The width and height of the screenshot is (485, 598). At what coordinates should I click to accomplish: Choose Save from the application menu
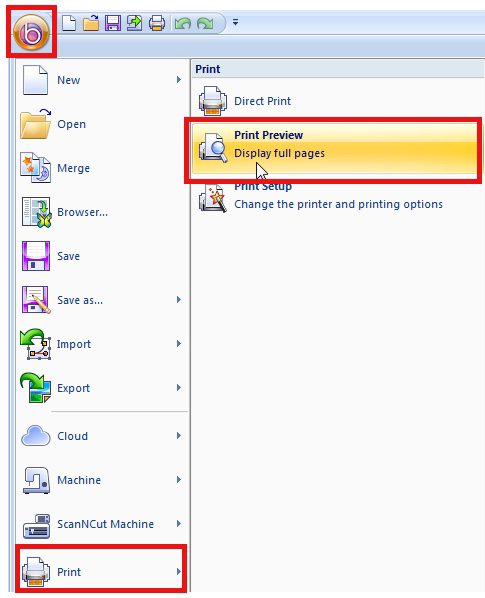tap(69, 256)
